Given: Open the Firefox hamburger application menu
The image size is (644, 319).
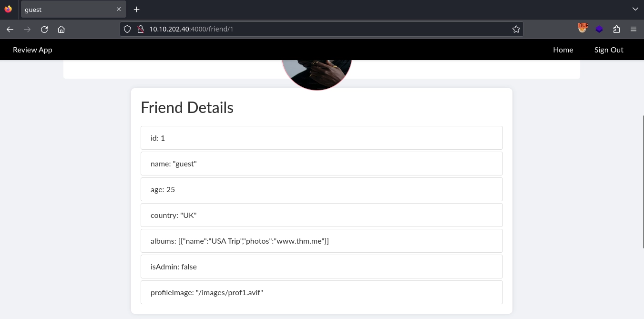Looking at the screenshot, I should [634, 29].
